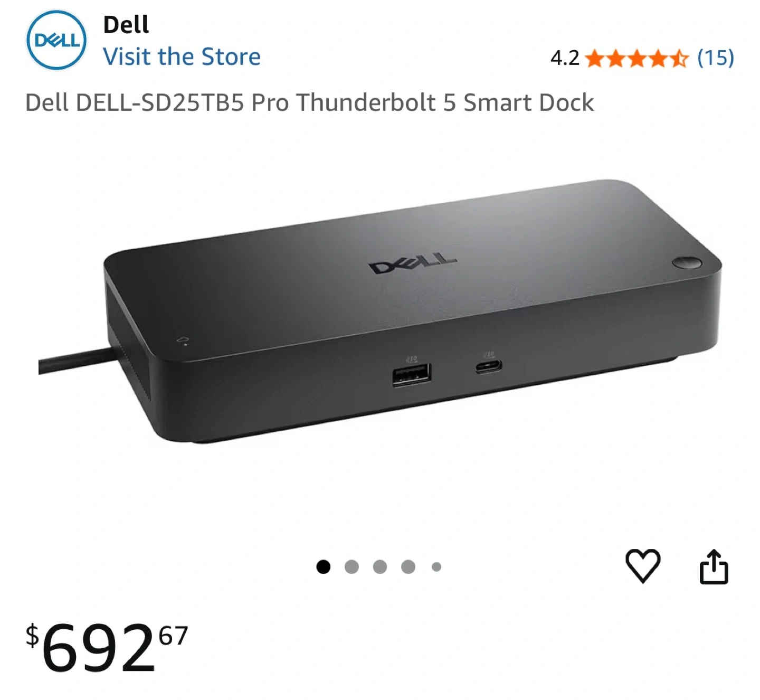Click the 4.2 rating number

pos(565,58)
